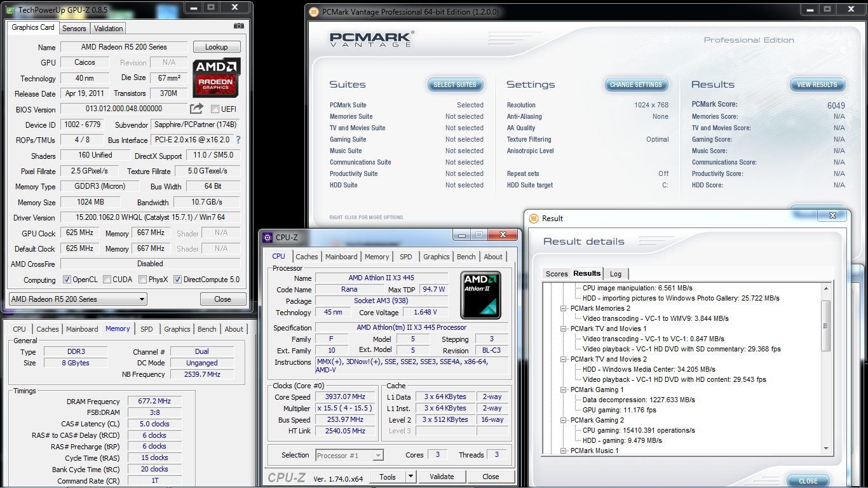Click the blue CLOSE button in the Result window
This screenshot has height=488, width=868.
808,481
